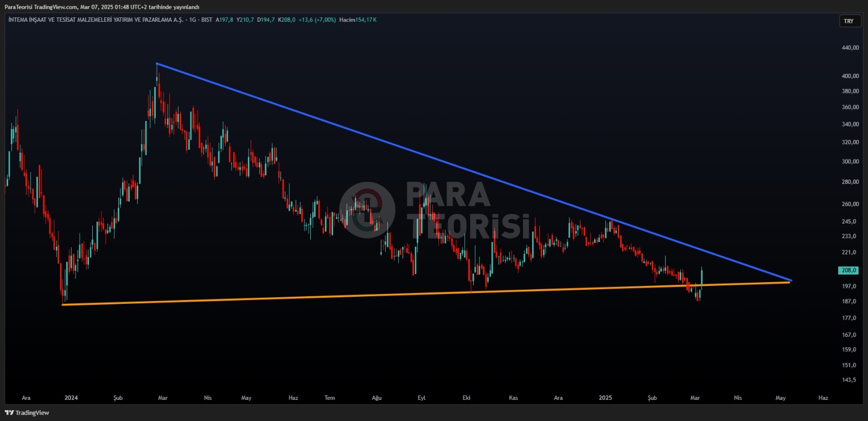
Task: Click the 400,00 price axis label
Action: point(850,76)
